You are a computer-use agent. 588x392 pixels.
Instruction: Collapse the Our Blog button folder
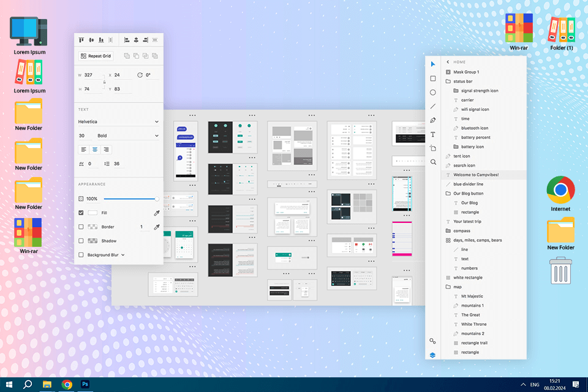pyautogui.click(x=448, y=193)
